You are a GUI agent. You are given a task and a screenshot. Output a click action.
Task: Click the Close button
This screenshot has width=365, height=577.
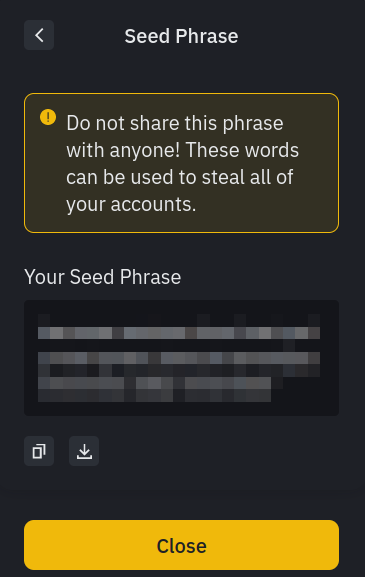click(x=181, y=545)
